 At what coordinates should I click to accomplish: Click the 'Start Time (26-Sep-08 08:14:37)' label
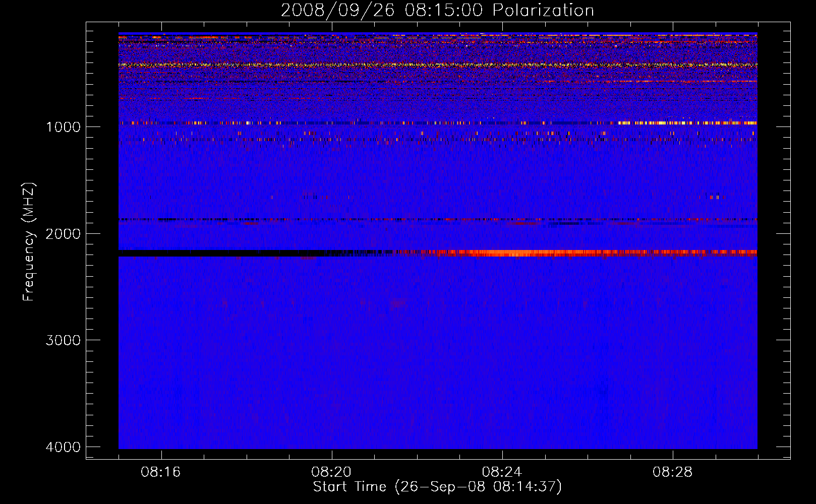pos(437,487)
